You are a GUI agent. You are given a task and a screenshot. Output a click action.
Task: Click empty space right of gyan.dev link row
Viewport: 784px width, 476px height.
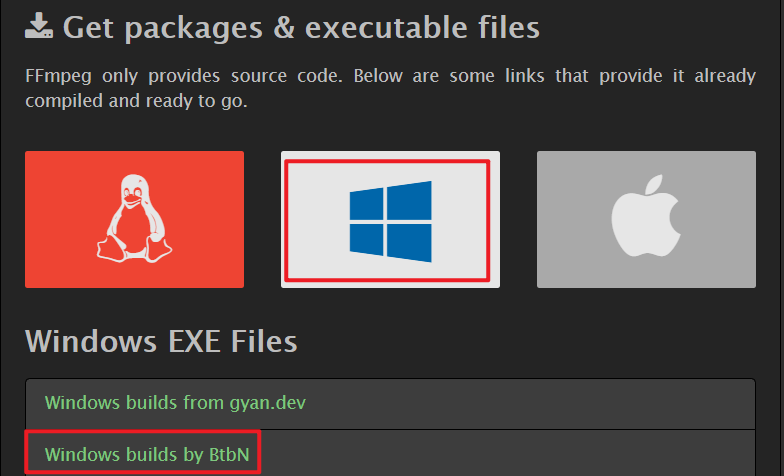tap(530, 403)
